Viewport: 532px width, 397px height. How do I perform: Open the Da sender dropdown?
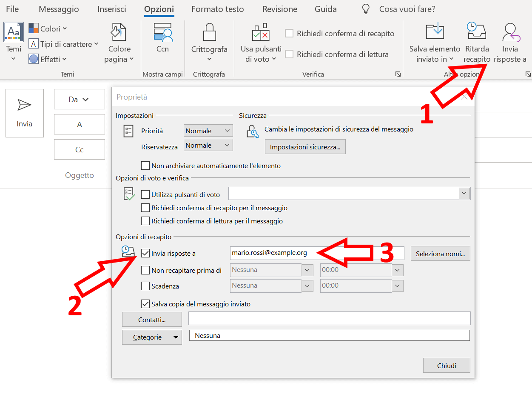point(80,99)
